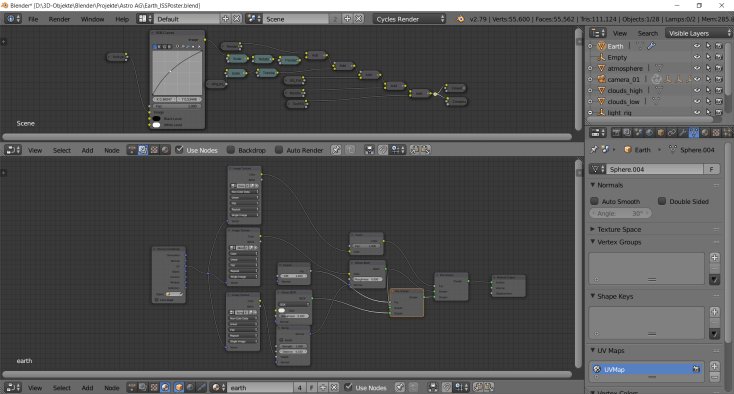
Task: Toggle Use Nodes in upper node editor
Action: 179,150
